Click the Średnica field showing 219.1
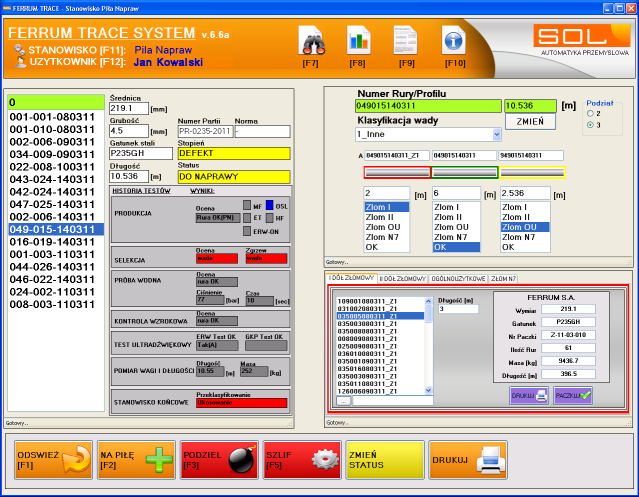The width and height of the screenshot is (639, 497). pyautogui.click(x=129, y=108)
